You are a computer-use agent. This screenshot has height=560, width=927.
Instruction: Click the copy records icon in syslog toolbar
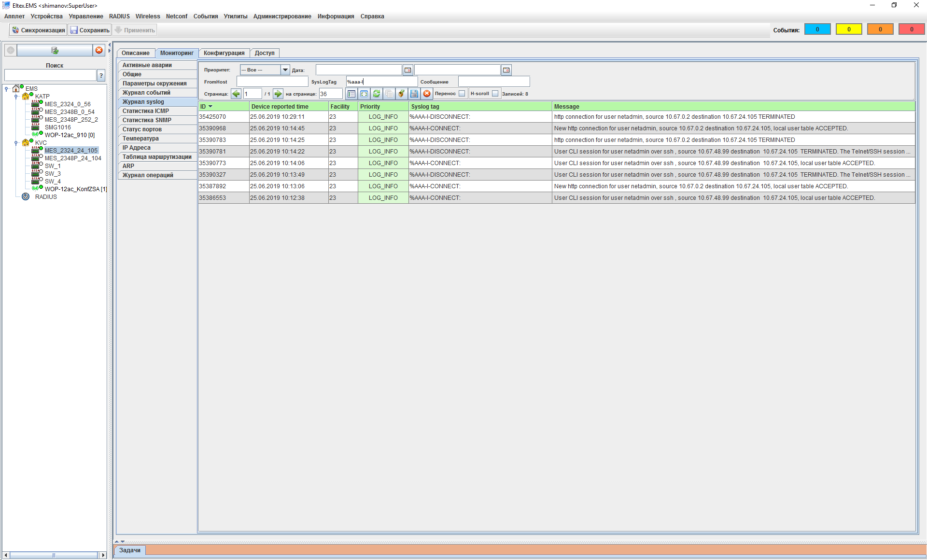tap(389, 94)
